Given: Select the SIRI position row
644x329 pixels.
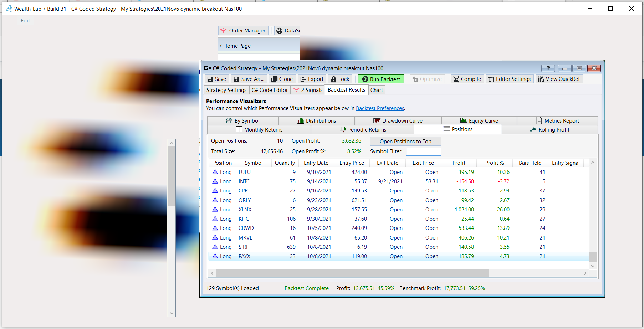Looking at the screenshot, I should [399, 247].
